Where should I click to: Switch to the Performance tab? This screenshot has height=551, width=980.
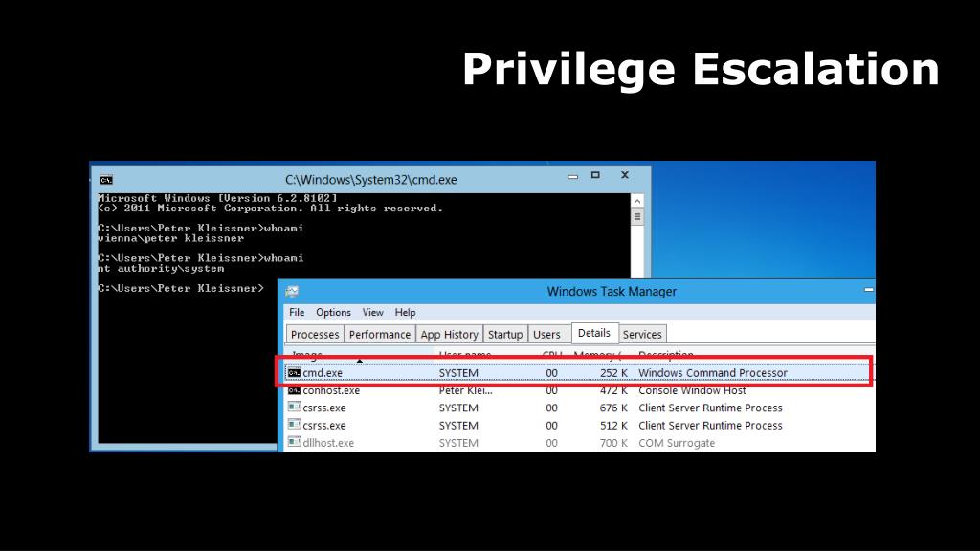pyautogui.click(x=379, y=334)
